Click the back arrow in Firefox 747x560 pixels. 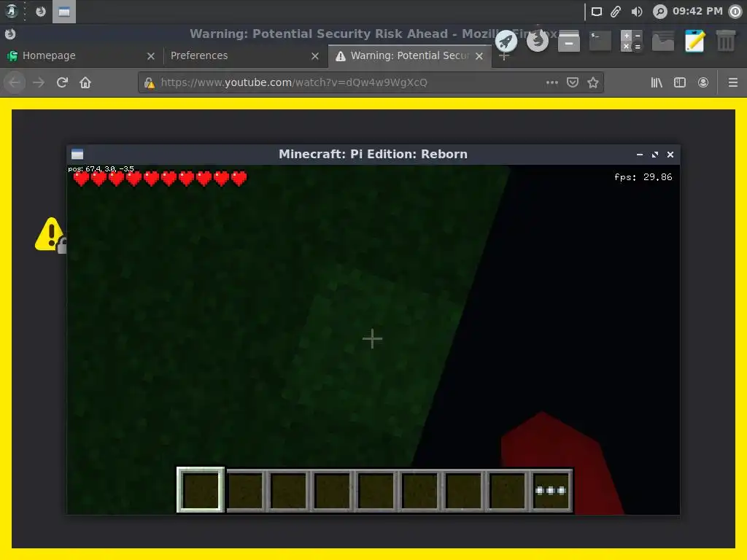pyautogui.click(x=15, y=82)
